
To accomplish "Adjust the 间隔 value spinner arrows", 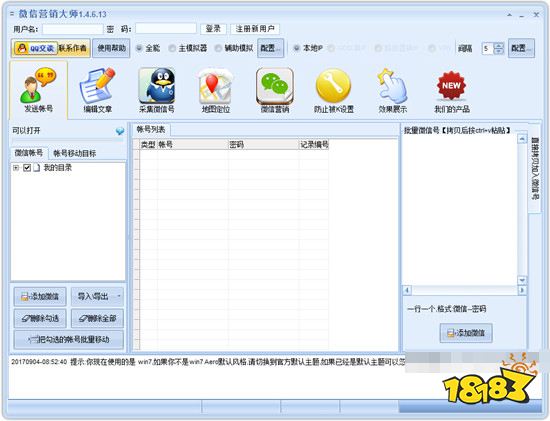I will [499, 48].
